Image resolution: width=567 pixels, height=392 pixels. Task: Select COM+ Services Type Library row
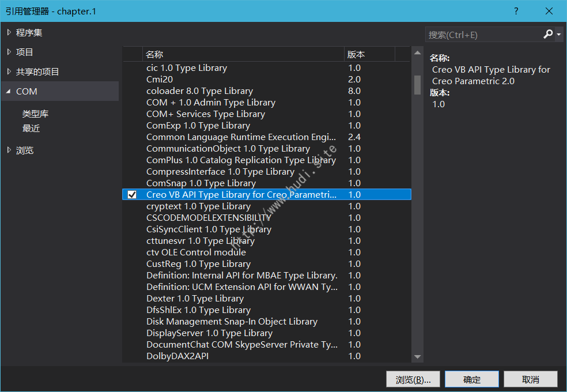(267, 114)
